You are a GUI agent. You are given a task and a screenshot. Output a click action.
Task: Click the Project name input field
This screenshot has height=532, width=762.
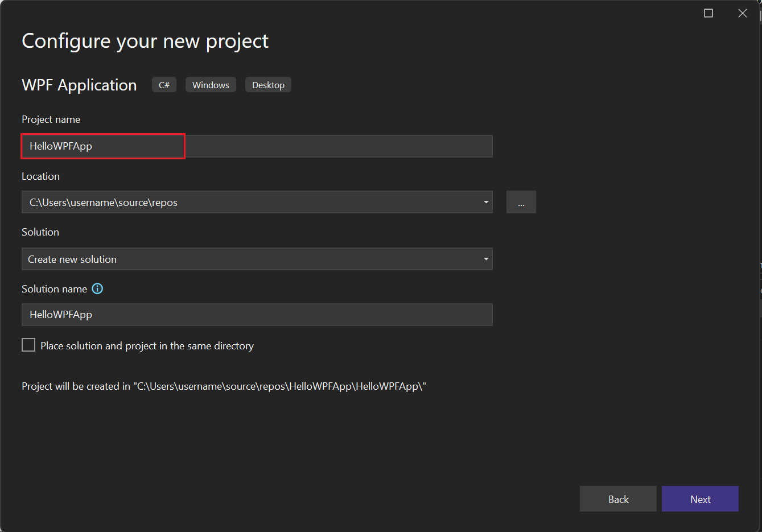coord(256,146)
